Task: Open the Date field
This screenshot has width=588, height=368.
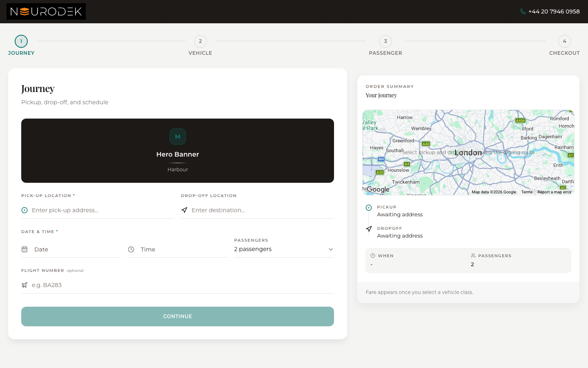Action: coord(71,249)
